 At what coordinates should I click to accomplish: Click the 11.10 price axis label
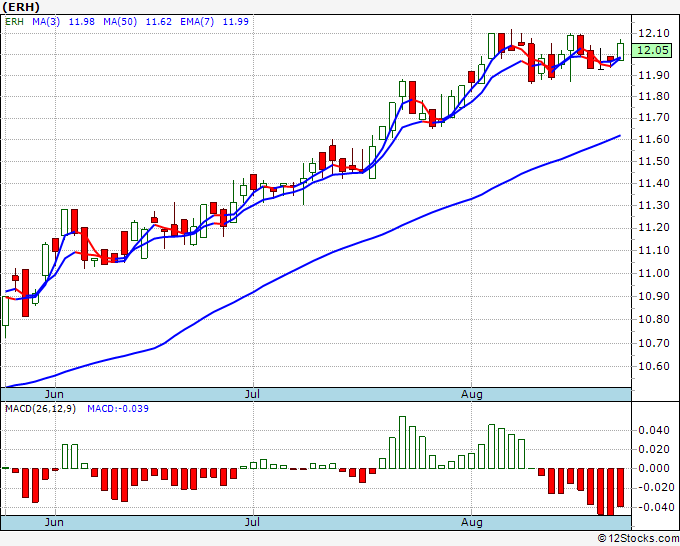pos(654,250)
